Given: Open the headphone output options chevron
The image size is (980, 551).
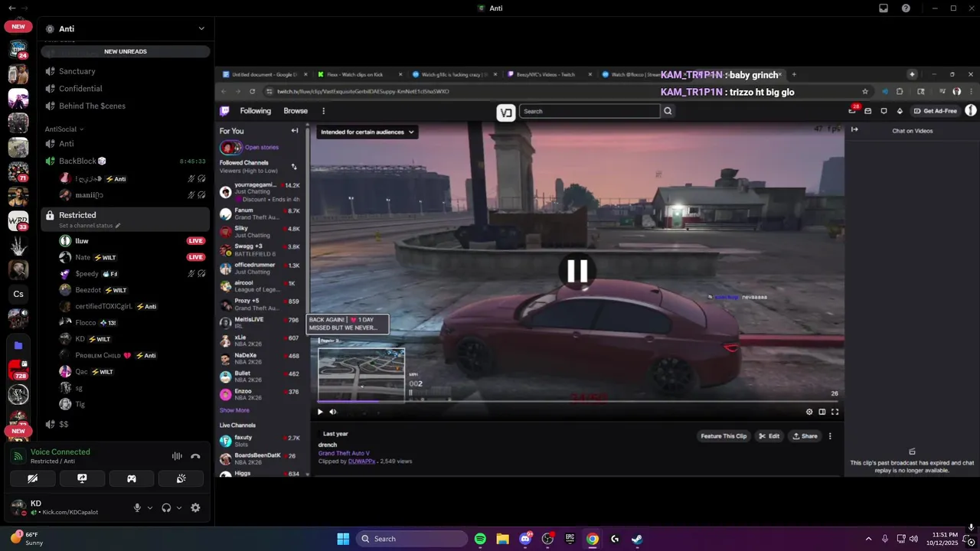Looking at the screenshot, I should click(x=179, y=507).
